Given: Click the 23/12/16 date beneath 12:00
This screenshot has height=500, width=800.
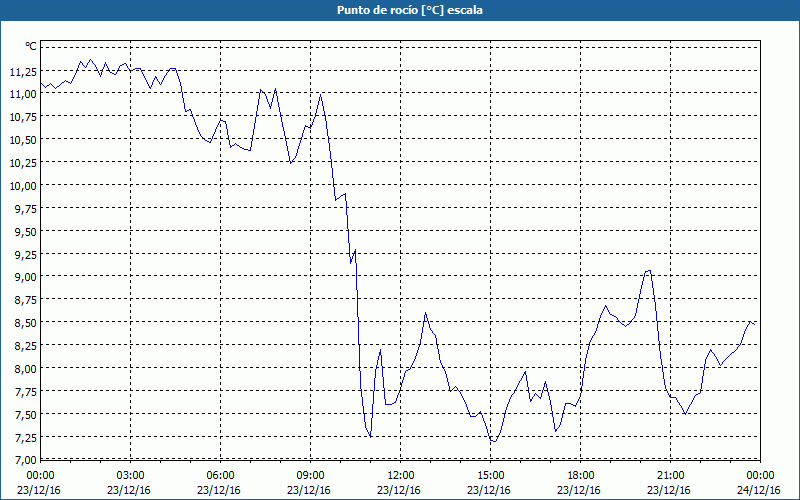Looking at the screenshot, I should click(399, 490).
